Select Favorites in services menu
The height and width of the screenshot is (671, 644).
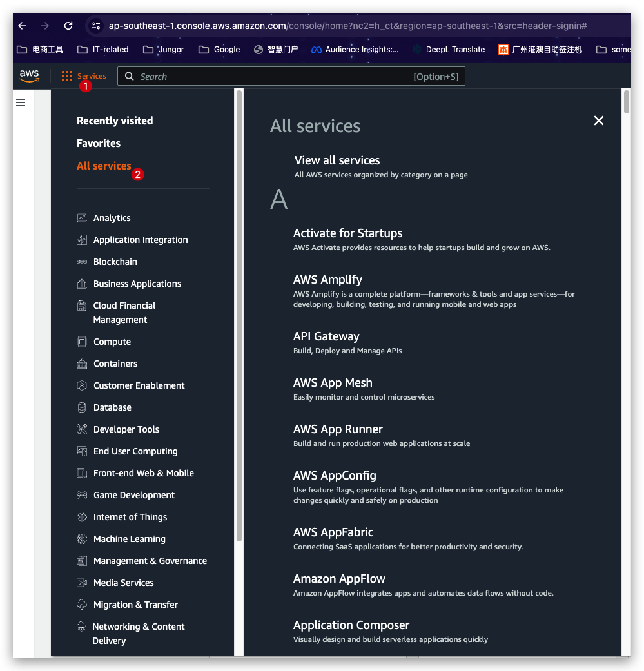99,143
